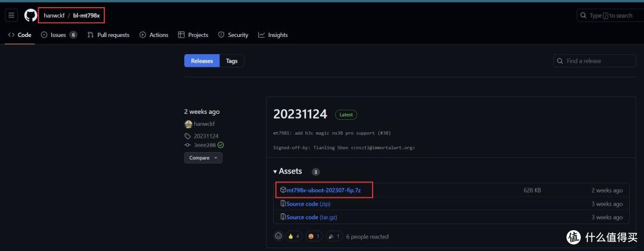Click the Type / to search box

pos(608,16)
